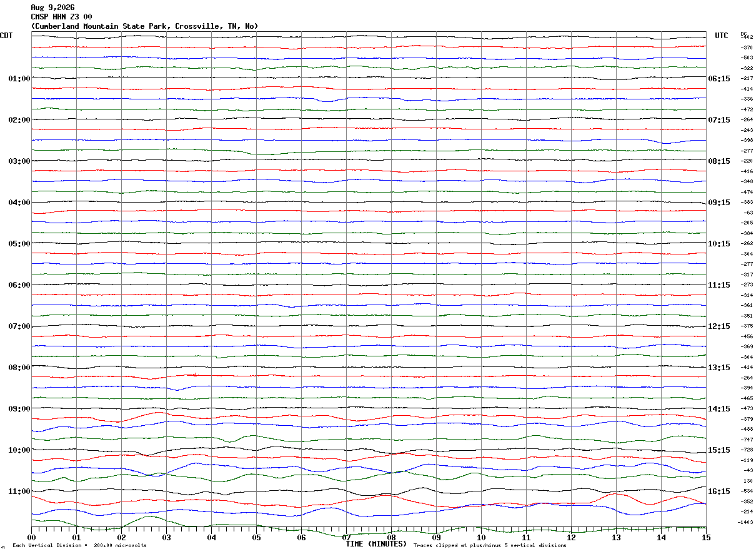Click the DC offset value '-370'
756x554 pixels.
coord(747,48)
